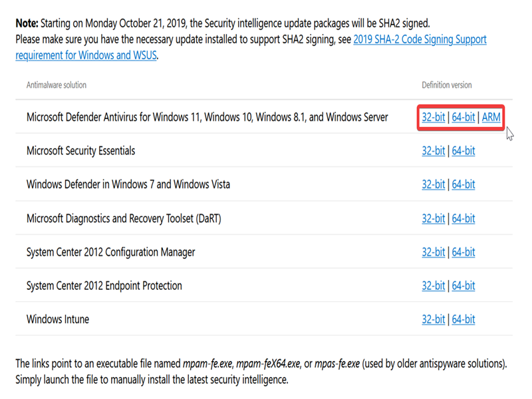Click the 'Definition version' column header
The width and height of the screenshot is (532, 399).
tap(446, 85)
